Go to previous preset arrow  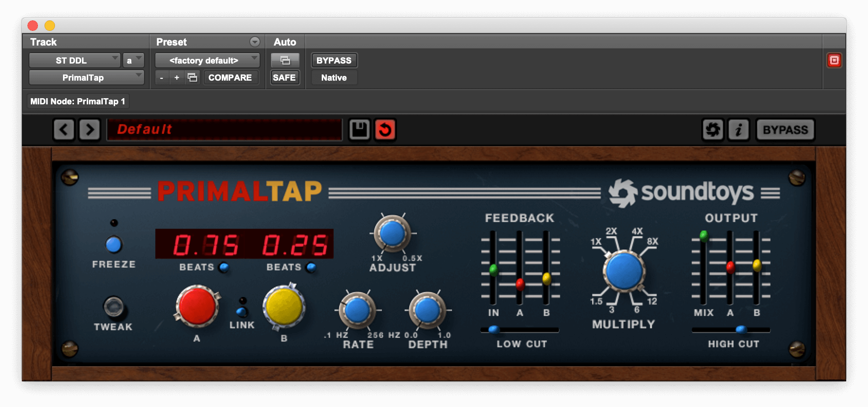coord(63,129)
